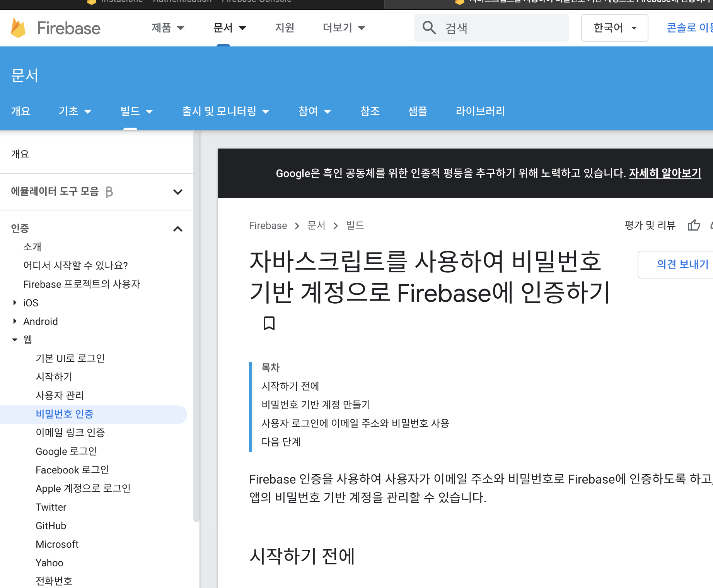
Task: Follow the 자세히 알아보기 banner link
Action: coord(665,173)
